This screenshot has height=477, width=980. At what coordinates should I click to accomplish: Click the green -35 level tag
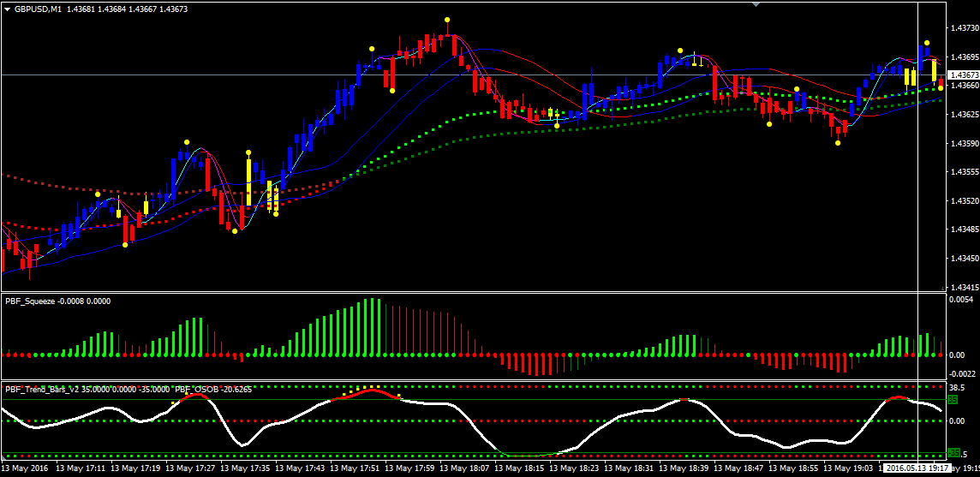click(x=953, y=453)
